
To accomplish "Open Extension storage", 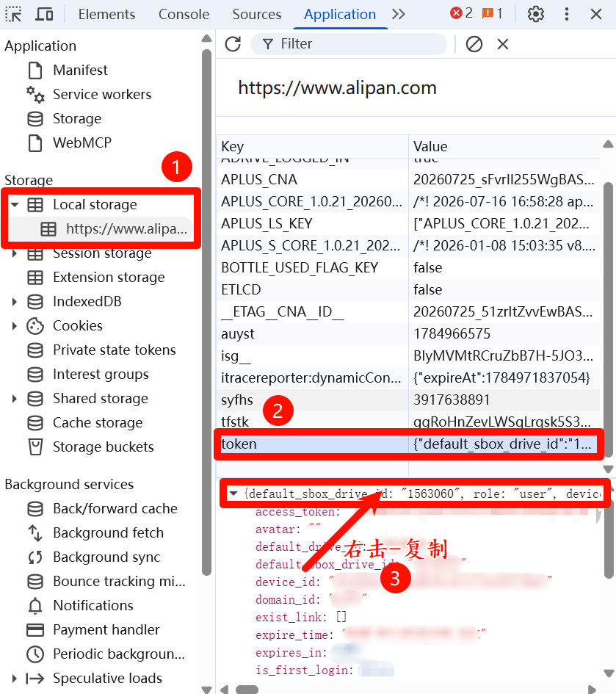I will [109, 277].
